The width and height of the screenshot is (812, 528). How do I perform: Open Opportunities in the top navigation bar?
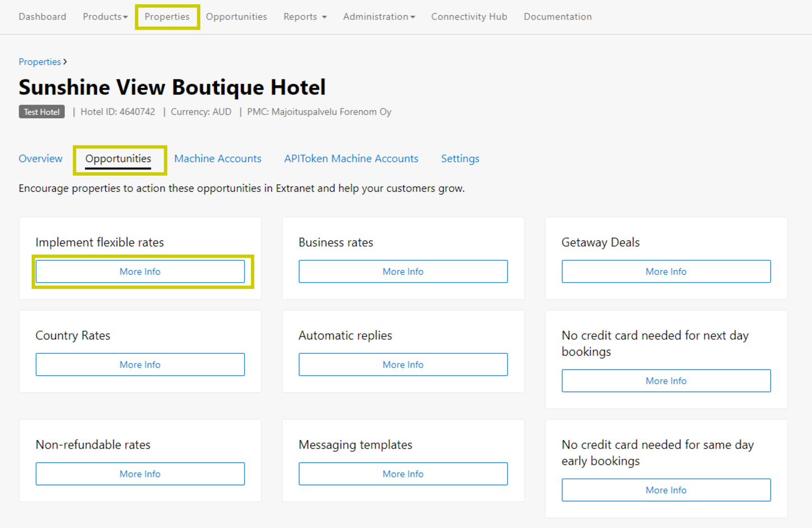click(x=236, y=17)
